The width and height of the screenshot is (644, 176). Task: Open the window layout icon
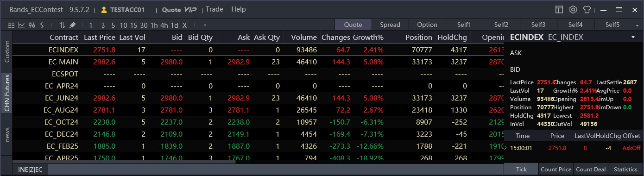click(559, 9)
